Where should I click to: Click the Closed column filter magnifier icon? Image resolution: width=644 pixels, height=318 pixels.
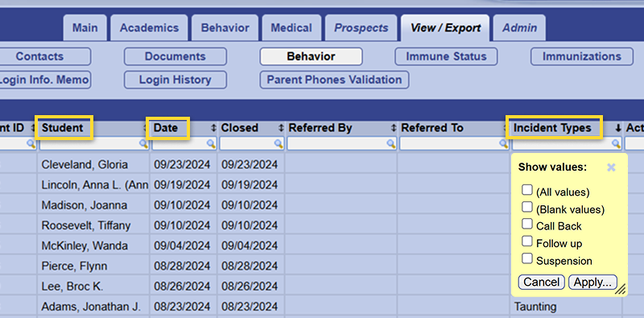click(279, 143)
